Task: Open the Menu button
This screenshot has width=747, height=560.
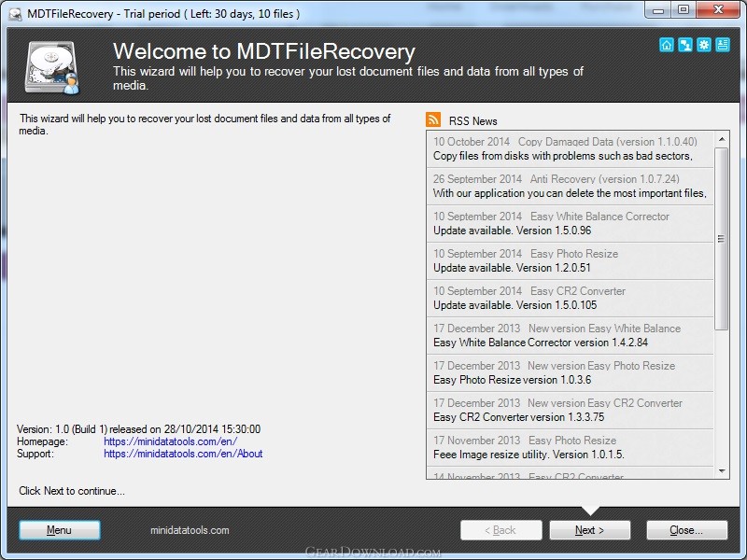Action: pyautogui.click(x=60, y=530)
